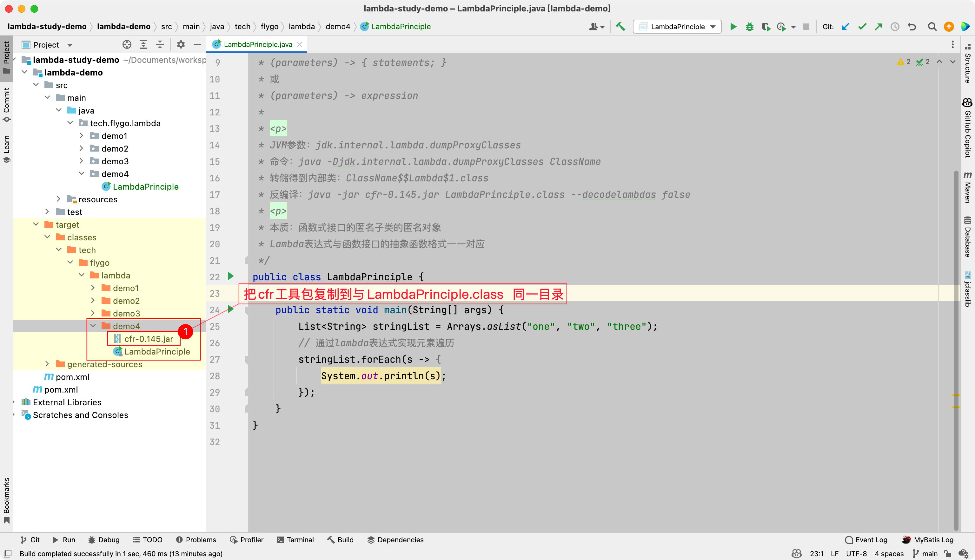Update project from Git
Viewport: 975px width, 560px height.
point(845,27)
